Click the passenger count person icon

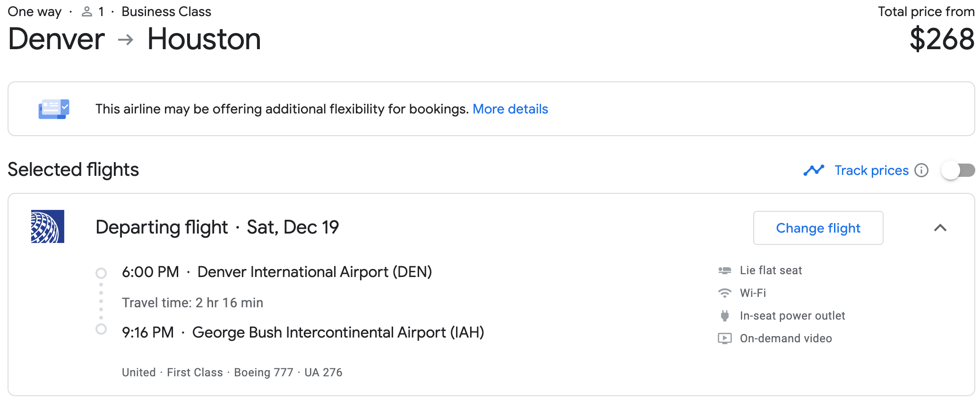86,12
